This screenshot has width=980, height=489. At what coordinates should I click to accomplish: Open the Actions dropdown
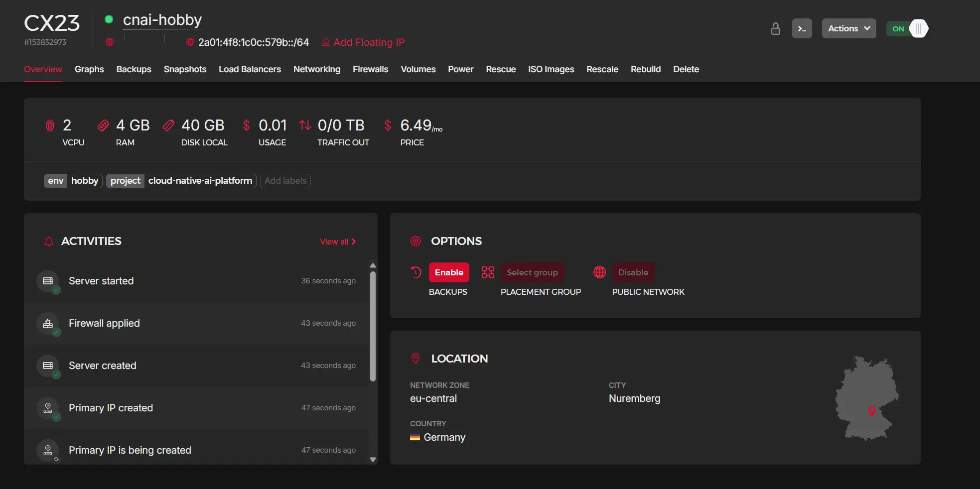tap(849, 28)
